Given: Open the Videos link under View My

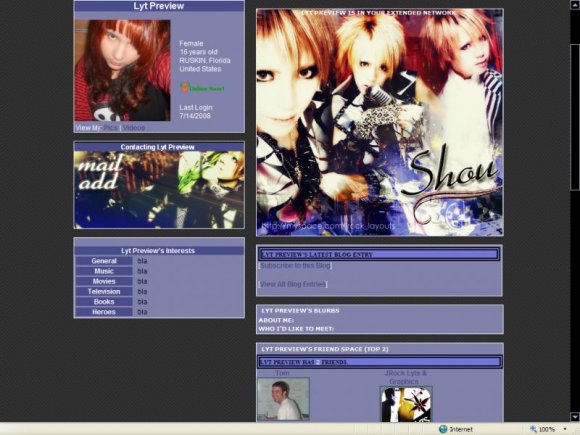Looking at the screenshot, I should coord(134,128).
